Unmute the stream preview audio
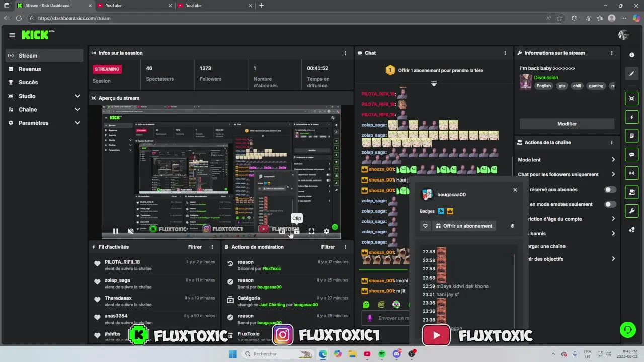The height and width of the screenshot is (362, 644). [130, 231]
